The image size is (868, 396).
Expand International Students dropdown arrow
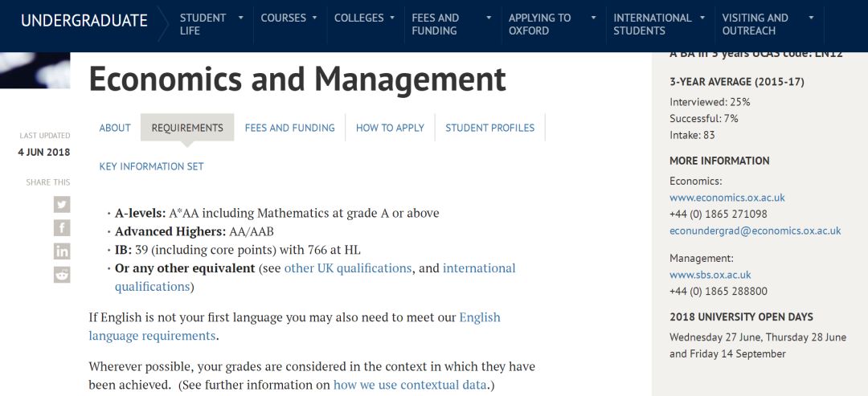tap(702, 18)
